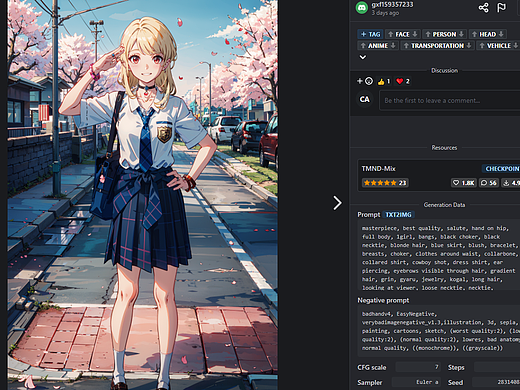The width and height of the screenshot is (520, 390).
Task: Upvote the PERSON tag
Action: coord(428,34)
